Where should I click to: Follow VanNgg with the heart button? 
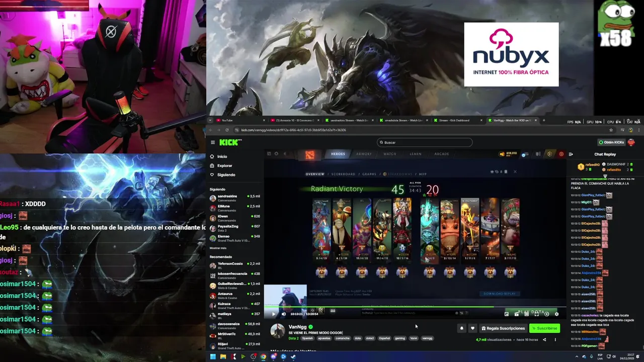click(472, 328)
